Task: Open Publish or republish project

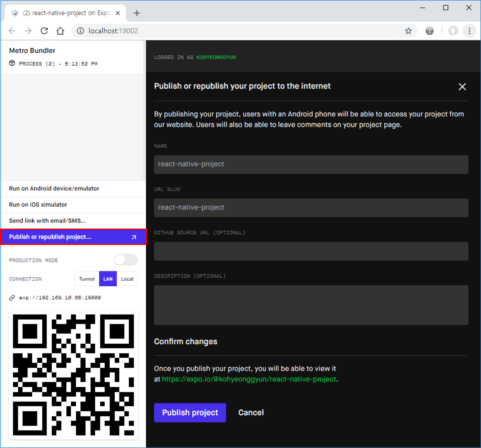Action: [73, 237]
